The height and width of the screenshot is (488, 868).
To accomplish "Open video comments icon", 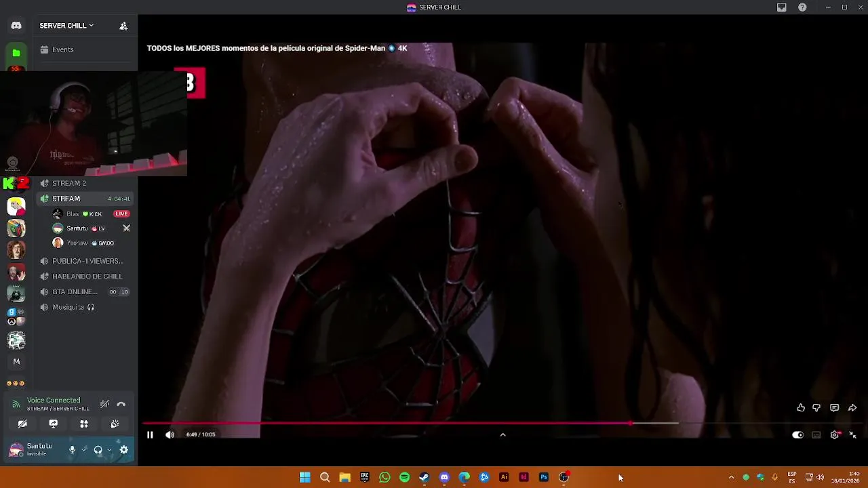I will click(835, 408).
